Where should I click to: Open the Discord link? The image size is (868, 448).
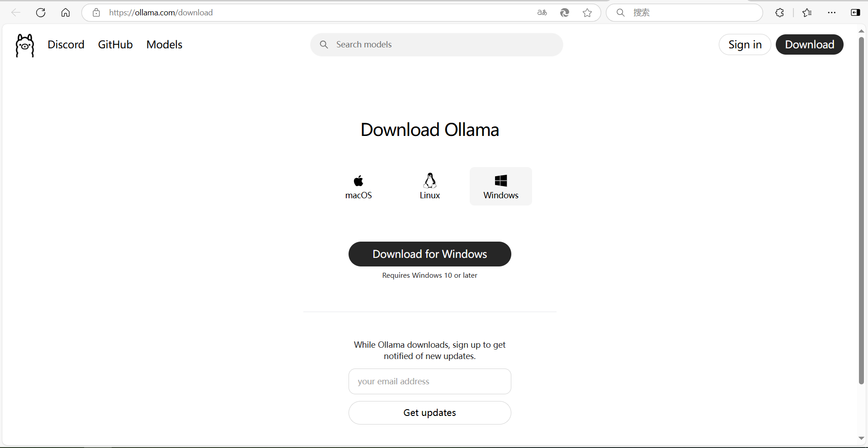[x=66, y=45]
